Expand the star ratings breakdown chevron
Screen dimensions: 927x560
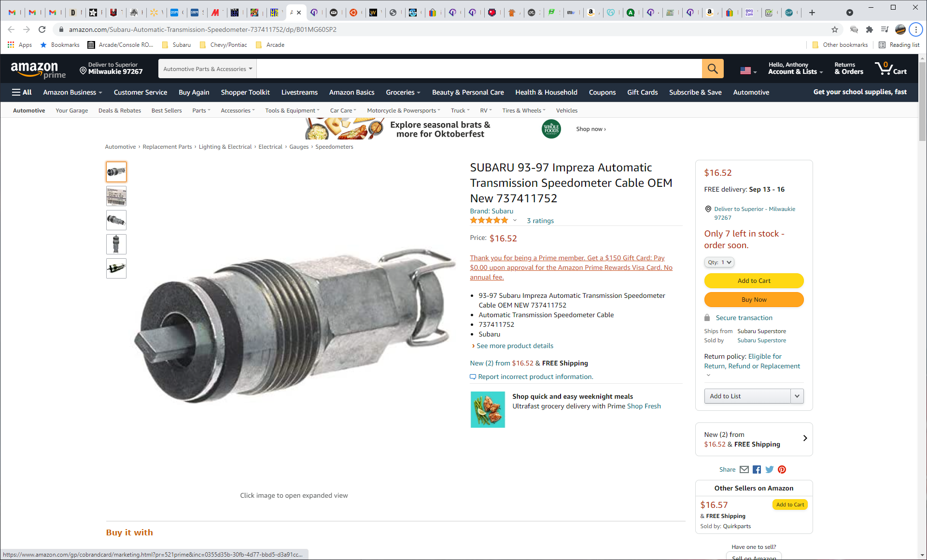coord(515,221)
